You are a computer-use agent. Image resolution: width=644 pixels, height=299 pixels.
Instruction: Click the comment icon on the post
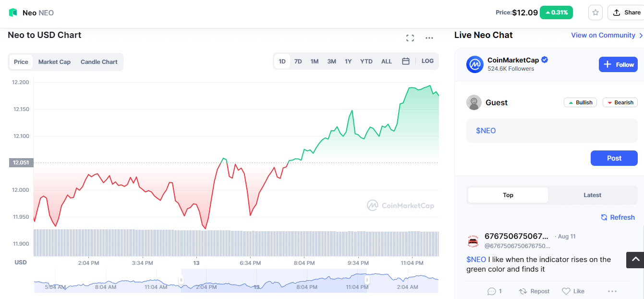point(492,291)
